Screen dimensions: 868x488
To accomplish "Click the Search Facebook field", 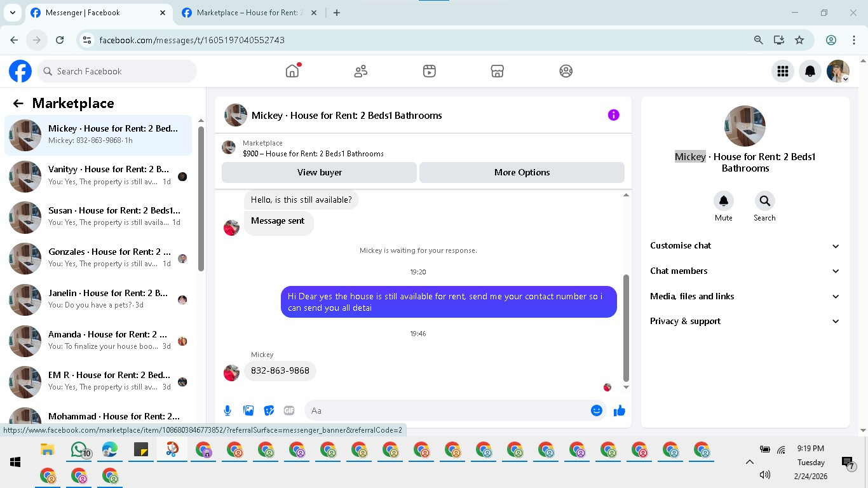I will 117,71.
